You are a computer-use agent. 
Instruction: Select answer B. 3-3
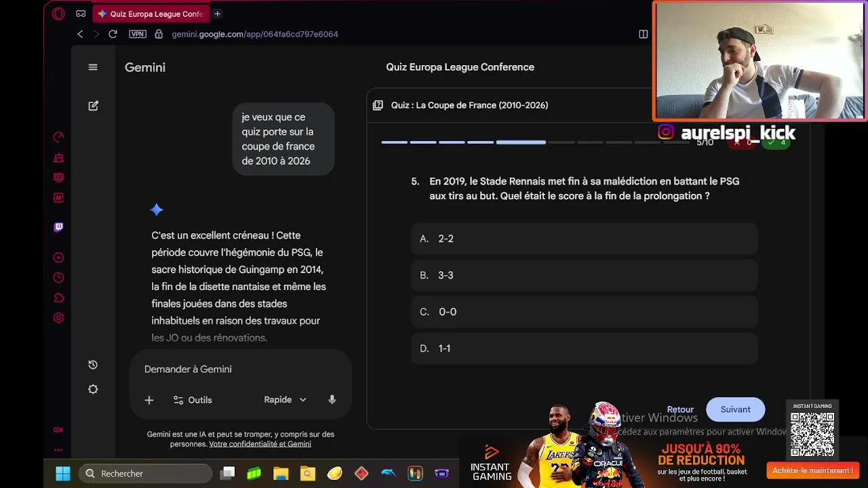(584, 275)
